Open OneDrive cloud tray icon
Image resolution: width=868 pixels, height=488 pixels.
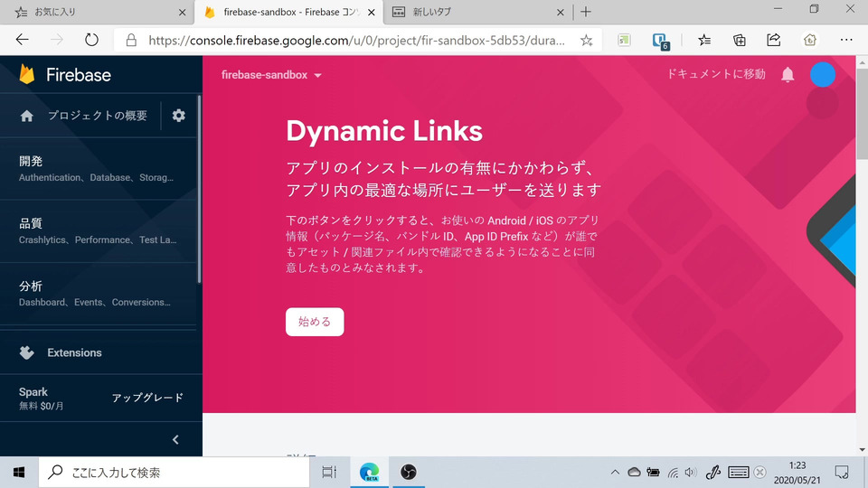click(x=634, y=472)
